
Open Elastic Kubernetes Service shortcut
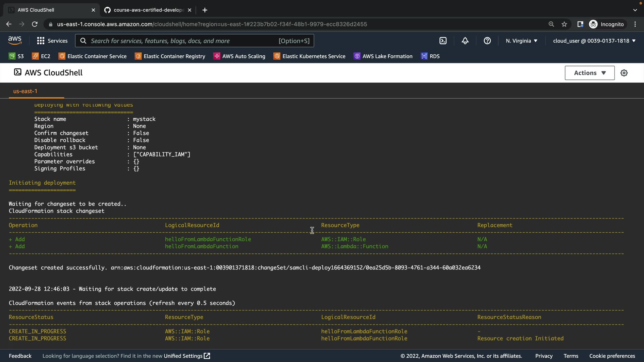tap(309, 56)
